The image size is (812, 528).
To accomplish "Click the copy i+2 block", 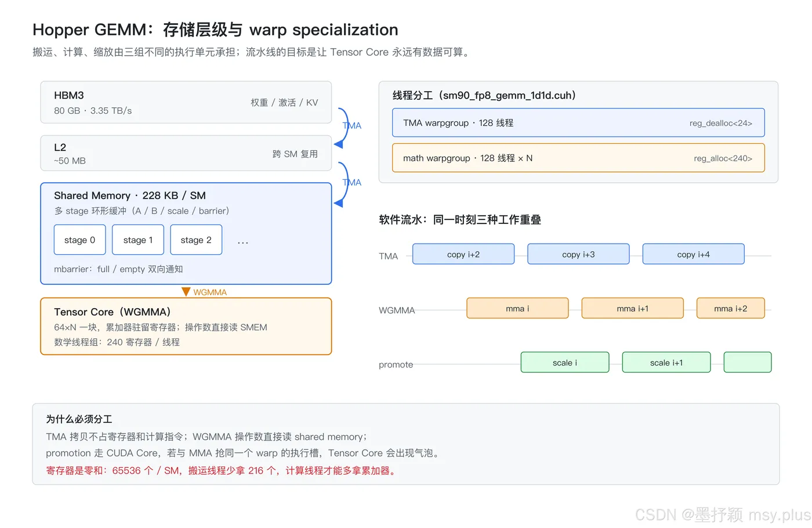I will pos(463,254).
